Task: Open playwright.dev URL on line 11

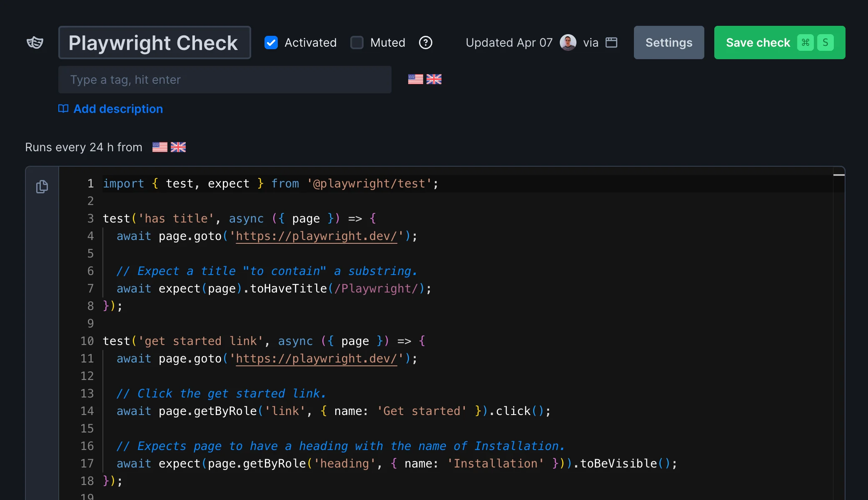Action: coord(317,359)
